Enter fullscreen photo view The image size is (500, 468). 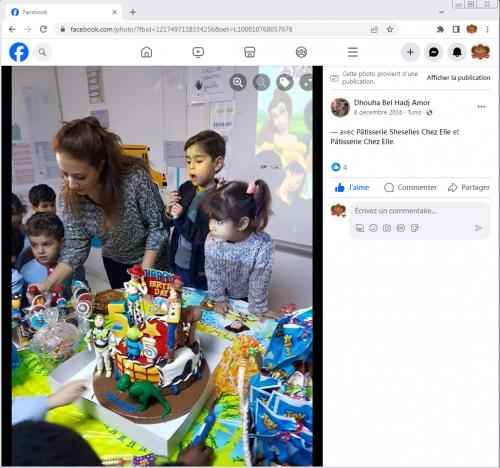(307, 82)
